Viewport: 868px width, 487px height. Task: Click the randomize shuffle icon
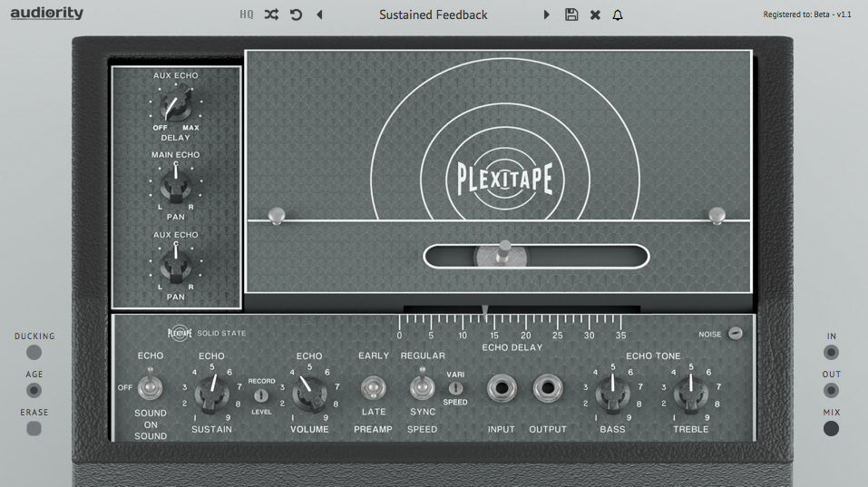(271, 15)
